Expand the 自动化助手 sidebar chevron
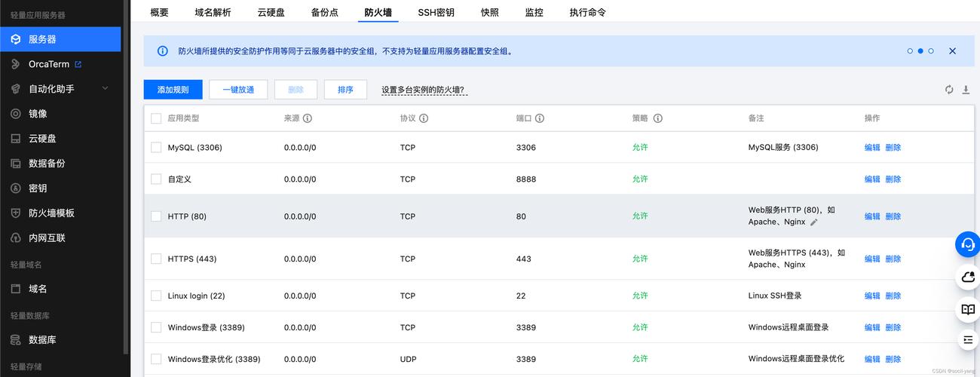 106,89
